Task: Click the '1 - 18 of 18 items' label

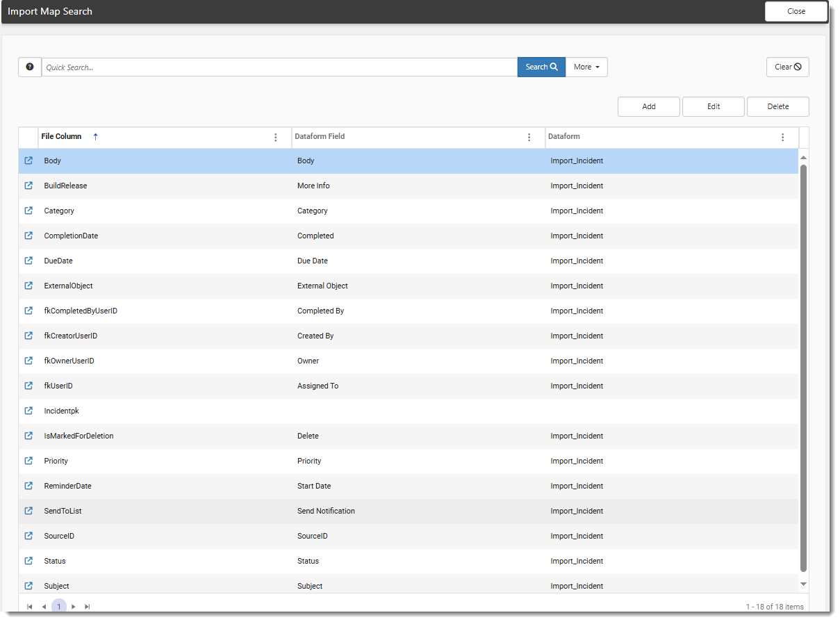Action: pyautogui.click(x=775, y=607)
